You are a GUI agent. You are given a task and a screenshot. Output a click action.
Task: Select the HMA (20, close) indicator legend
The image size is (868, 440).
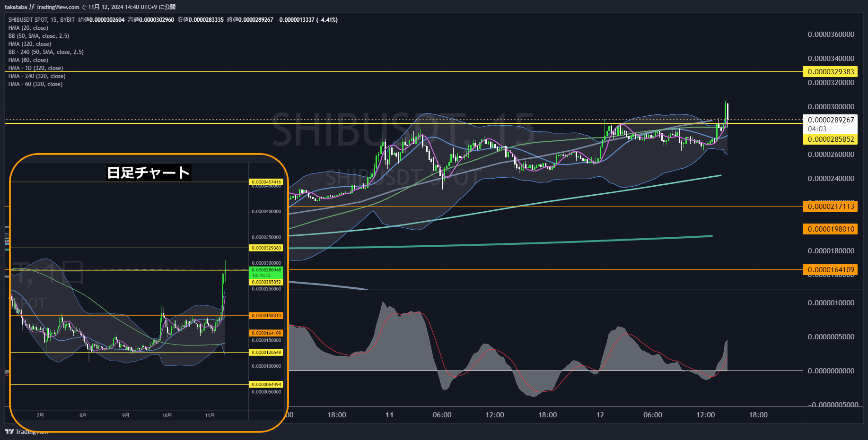28,28
